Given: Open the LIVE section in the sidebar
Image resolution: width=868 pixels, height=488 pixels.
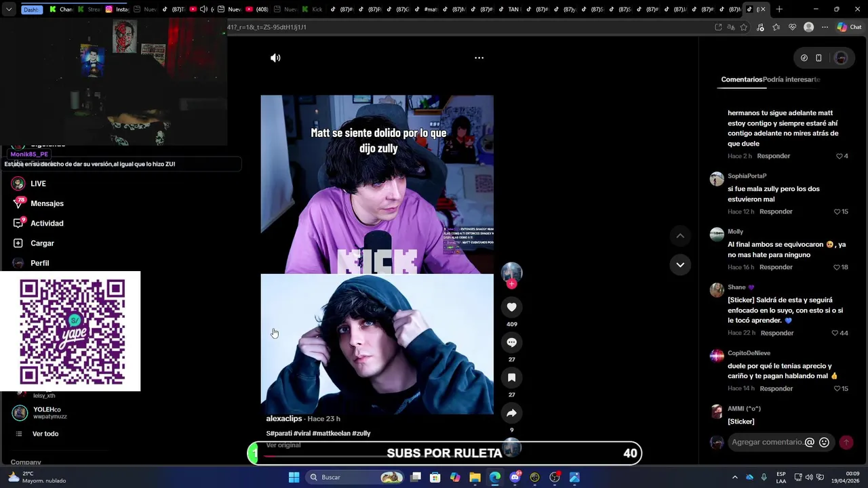Looking at the screenshot, I should (38, 184).
